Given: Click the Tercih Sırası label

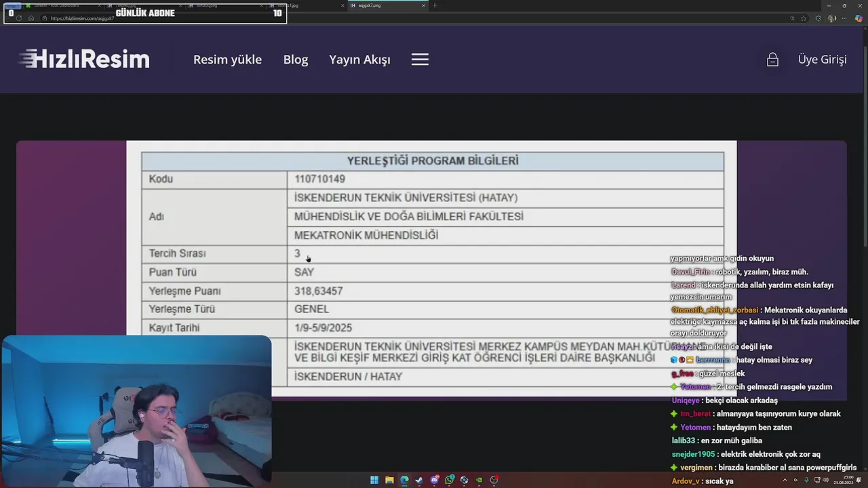Looking at the screenshot, I should [177, 253].
